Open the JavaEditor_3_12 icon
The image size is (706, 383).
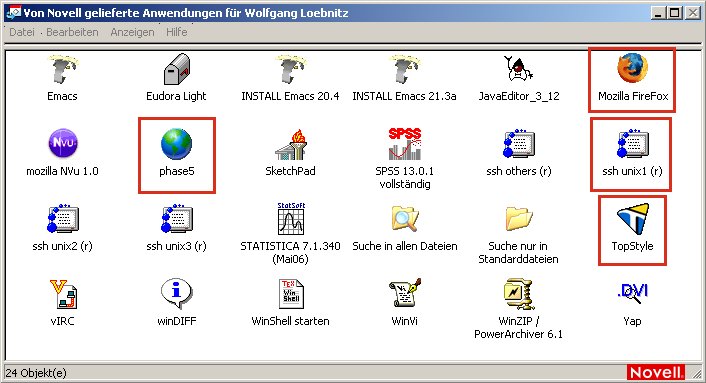click(x=519, y=68)
